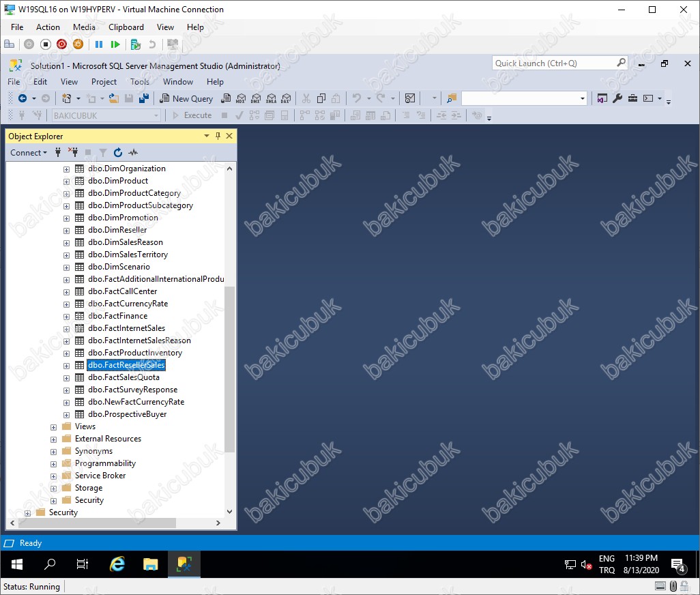Open the Project menu in SSMS
700x595 pixels.
tap(104, 82)
